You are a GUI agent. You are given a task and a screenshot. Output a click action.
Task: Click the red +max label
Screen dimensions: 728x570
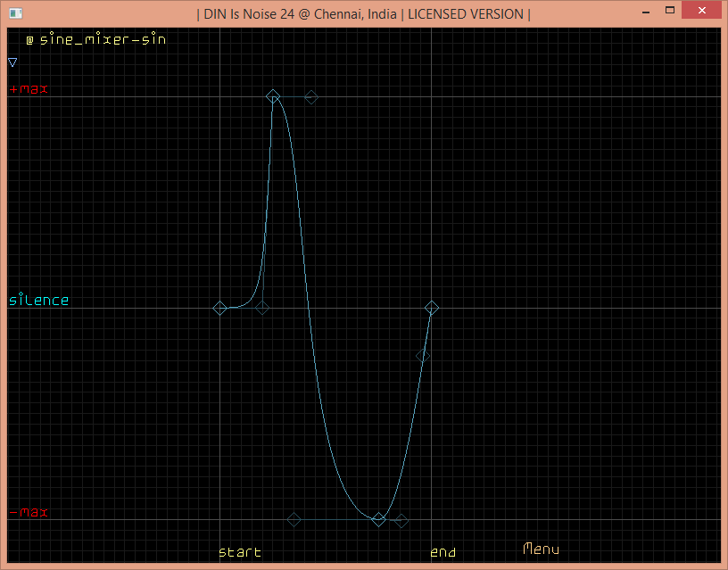click(x=29, y=89)
